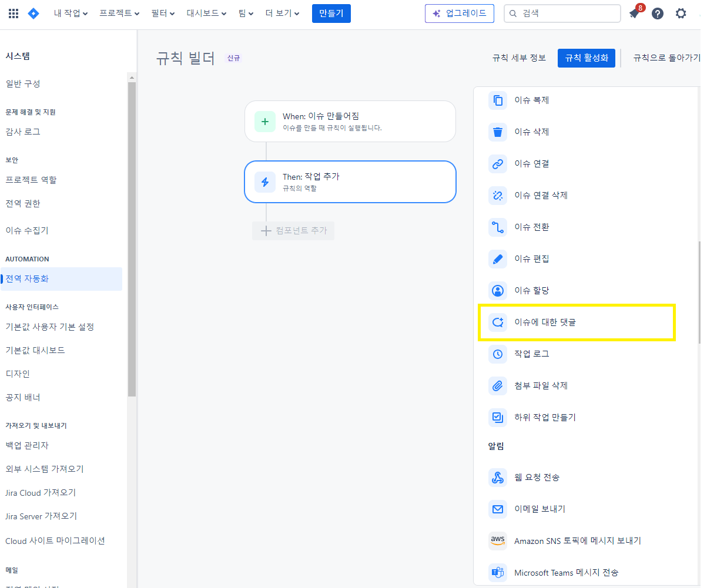Select the 작업 로그 clock icon
The height and width of the screenshot is (588, 707).
click(x=498, y=354)
